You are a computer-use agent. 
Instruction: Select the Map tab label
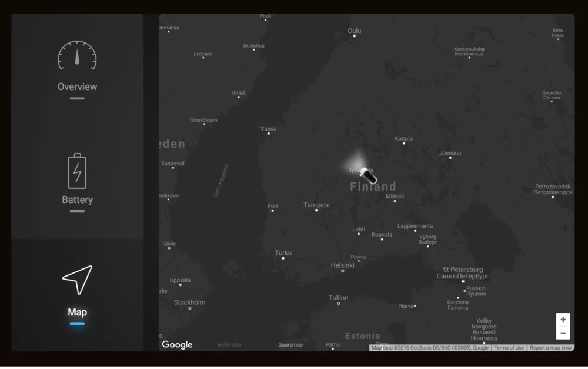[77, 312]
